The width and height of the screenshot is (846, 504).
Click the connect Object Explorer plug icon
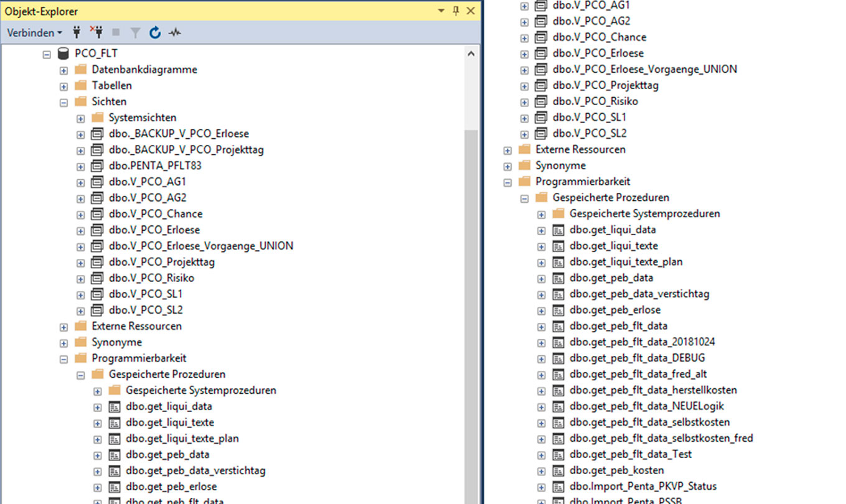point(77,32)
